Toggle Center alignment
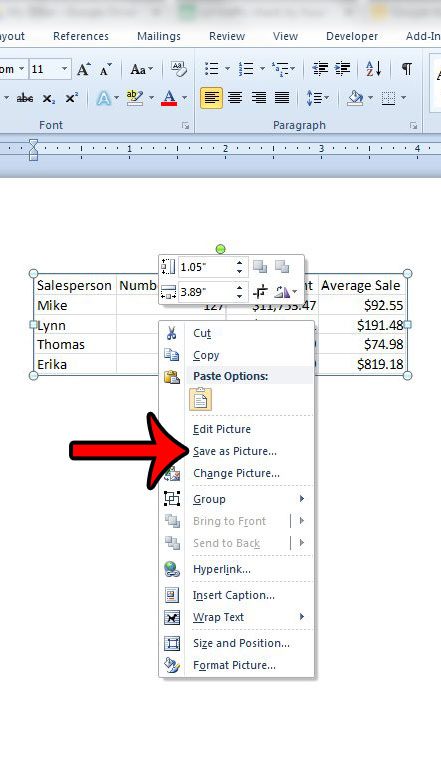 pos(235,98)
